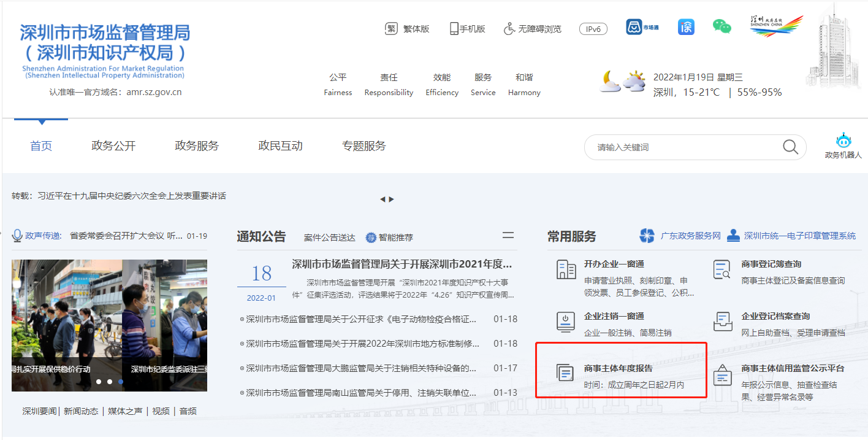Open the 广东政务服务网 link

[x=680, y=236]
